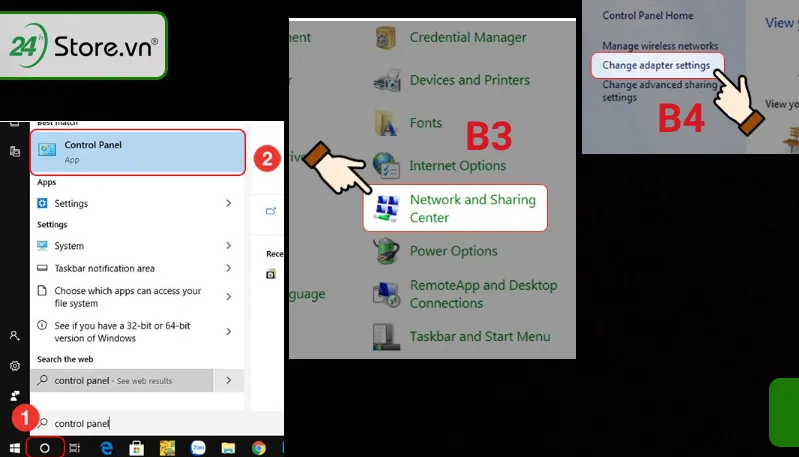Click the Cortana search circle icon
The image size is (799, 457).
[45, 448]
